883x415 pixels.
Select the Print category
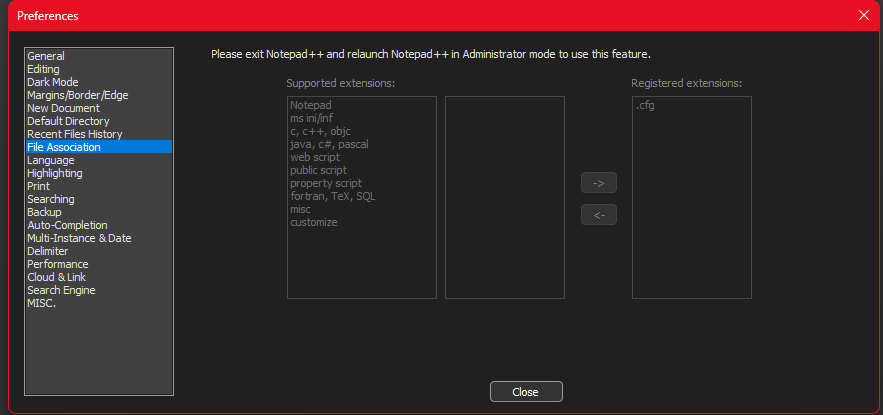coord(99,186)
